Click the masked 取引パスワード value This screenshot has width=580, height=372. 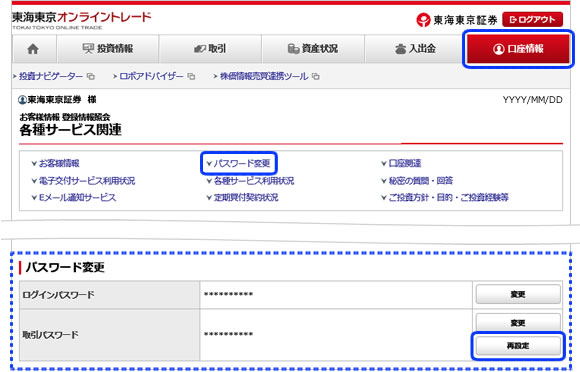228,335
